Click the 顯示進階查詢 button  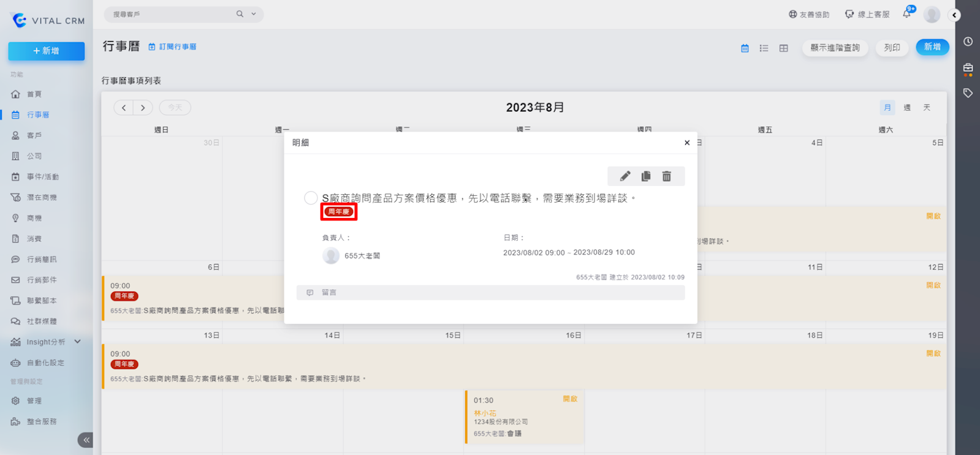(835, 48)
